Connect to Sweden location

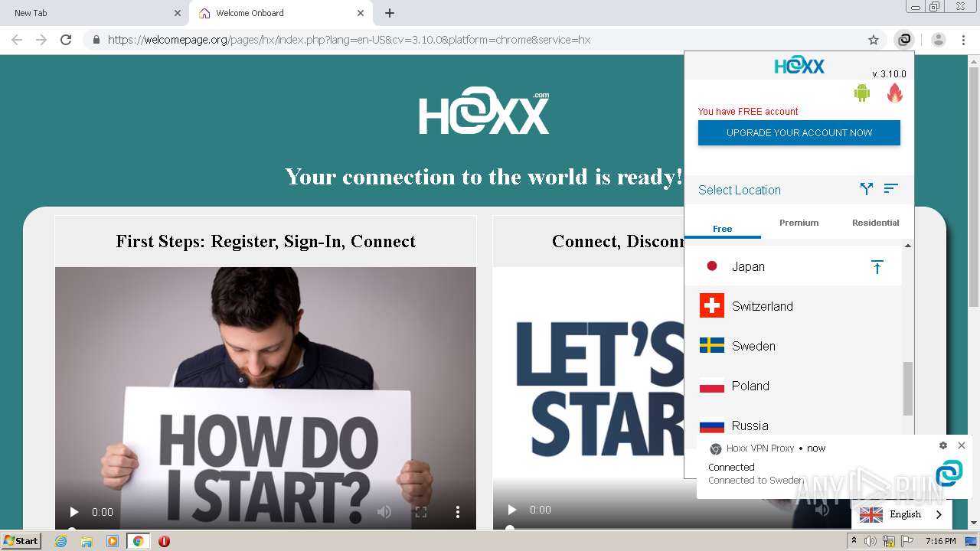click(793, 346)
